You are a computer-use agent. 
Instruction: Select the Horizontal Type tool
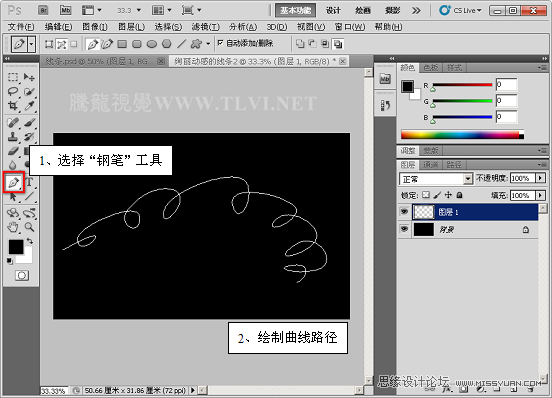[30, 182]
